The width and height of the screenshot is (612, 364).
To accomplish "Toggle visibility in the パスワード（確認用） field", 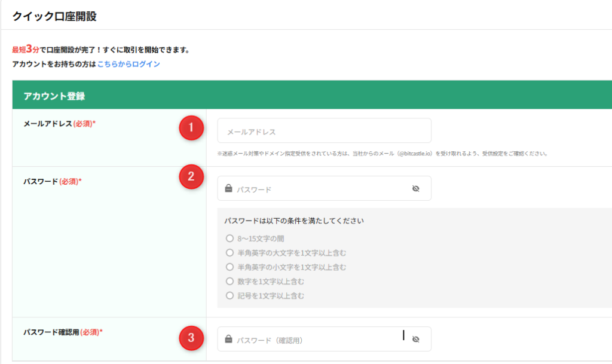I will 416,339.
